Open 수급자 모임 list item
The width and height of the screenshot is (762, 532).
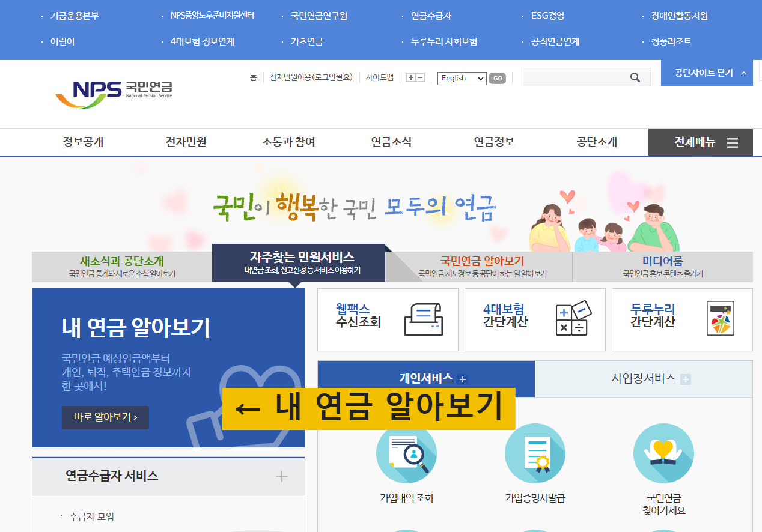tap(91, 516)
